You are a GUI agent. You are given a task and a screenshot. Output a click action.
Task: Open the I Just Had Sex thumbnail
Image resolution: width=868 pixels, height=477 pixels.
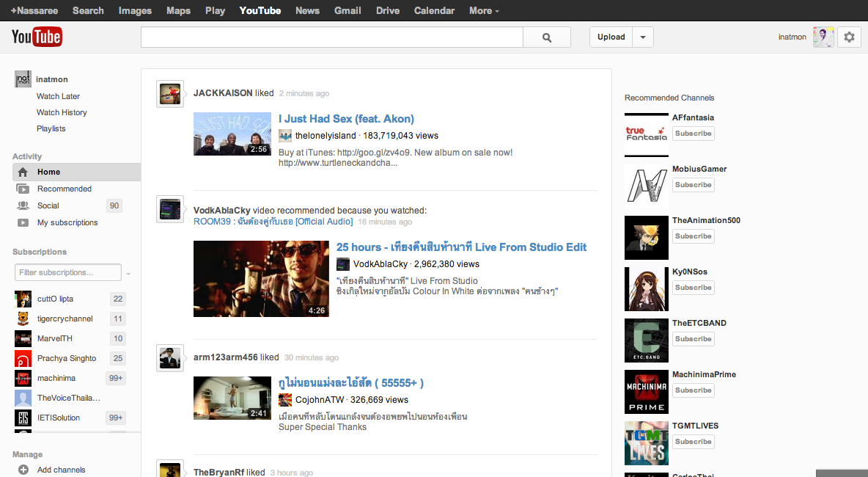(232, 134)
